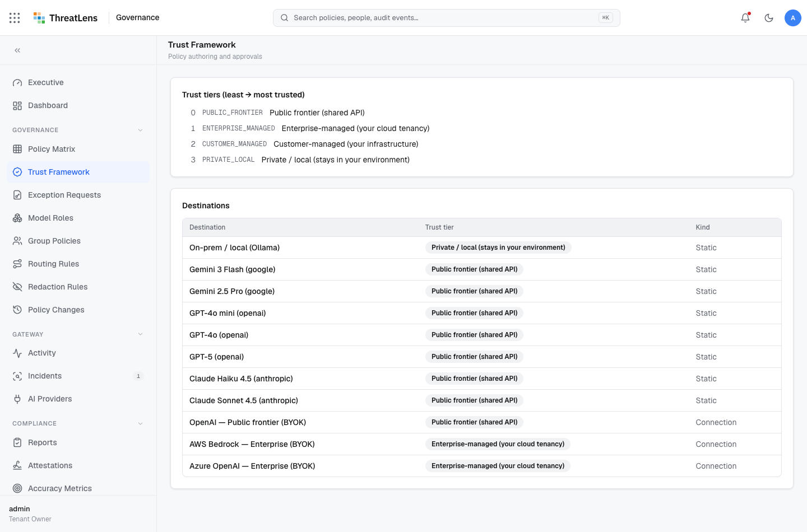Click the Trust Framework check-circle icon
This screenshot has height=532, width=807.
[x=17, y=172]
